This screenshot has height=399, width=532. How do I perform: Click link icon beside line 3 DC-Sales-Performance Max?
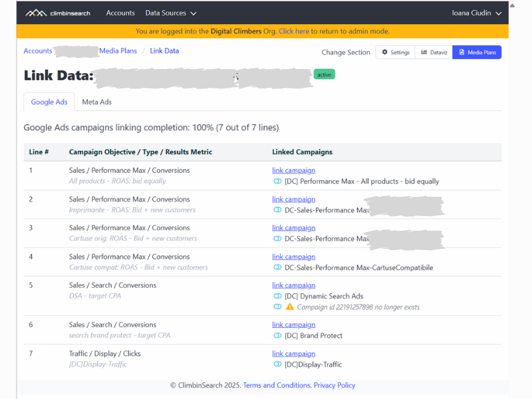coord(277,239)
